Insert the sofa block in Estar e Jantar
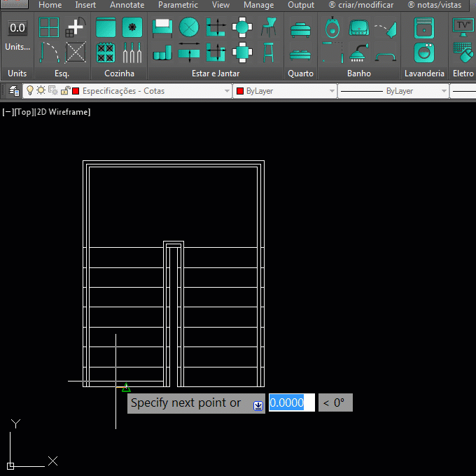476x476 pixels. point(162,28)
